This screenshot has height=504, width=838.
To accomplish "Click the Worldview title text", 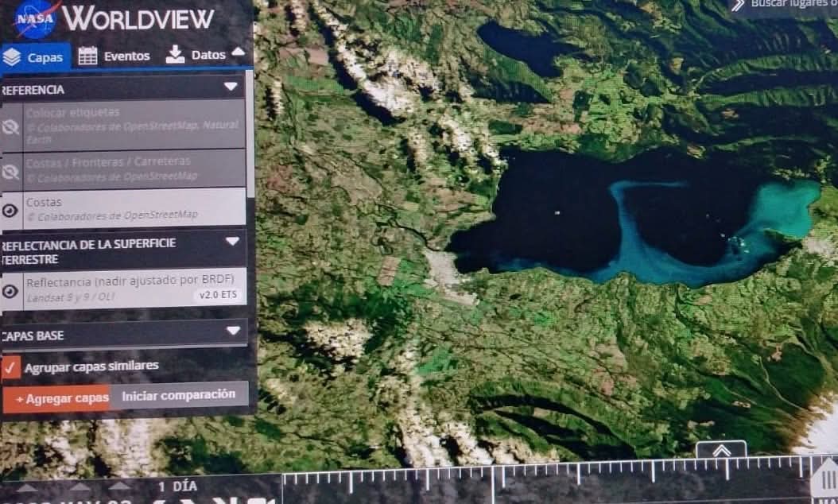I will [138, 19].
